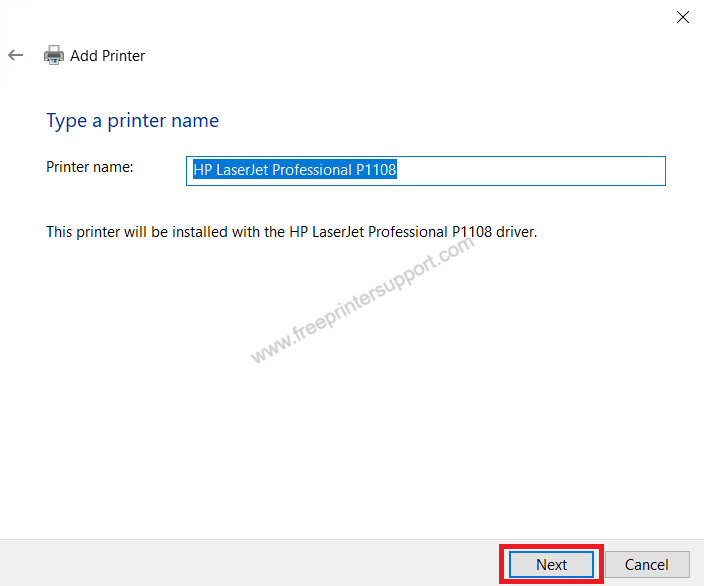Focus the Printer name text box
Viewport: 704px width, 586px height.
click(530, 170)
